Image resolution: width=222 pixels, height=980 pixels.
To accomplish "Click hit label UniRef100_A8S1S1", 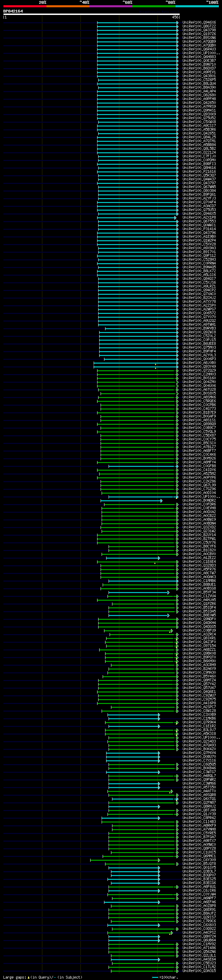I will coord(199,420).
